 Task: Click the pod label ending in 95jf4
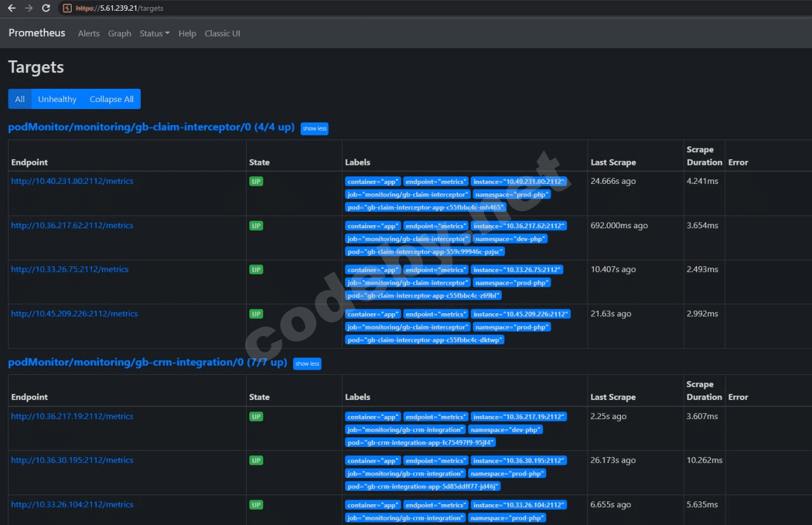point(421,443)
